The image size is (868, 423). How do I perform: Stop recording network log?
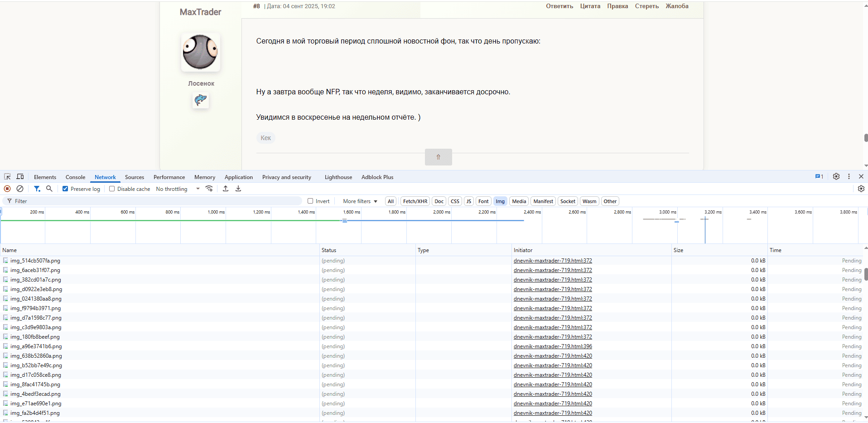(x=7, y=189)
